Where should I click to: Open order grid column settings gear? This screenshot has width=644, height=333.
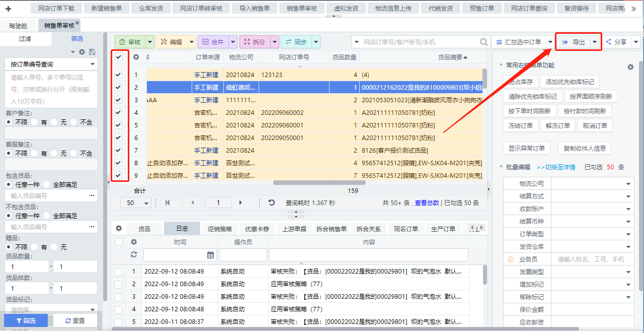coord(136,57)
